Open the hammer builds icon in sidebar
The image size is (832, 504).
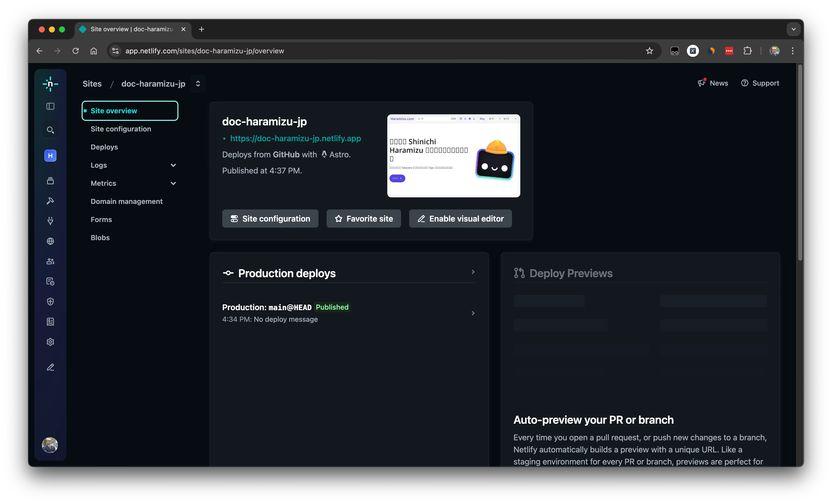[50, 201]
